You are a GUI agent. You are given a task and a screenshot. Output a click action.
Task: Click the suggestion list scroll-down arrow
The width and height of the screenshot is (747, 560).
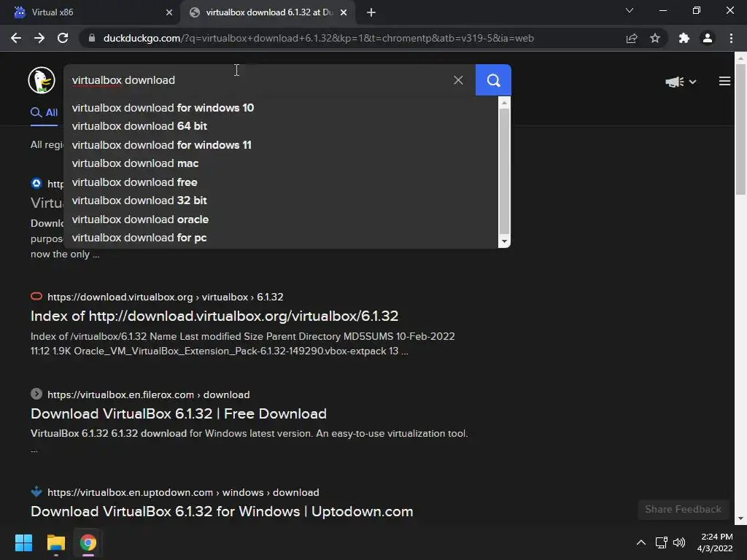coord(504,241)
